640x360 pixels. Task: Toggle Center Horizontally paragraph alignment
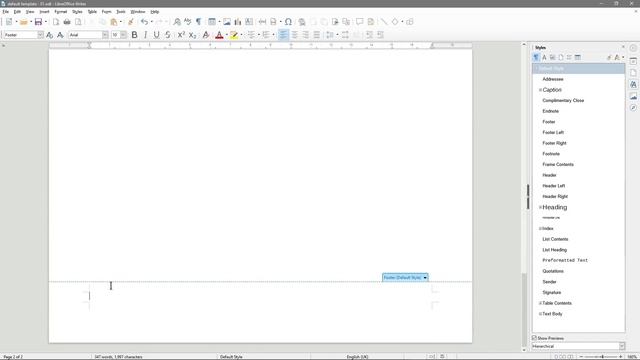point(295,35)
